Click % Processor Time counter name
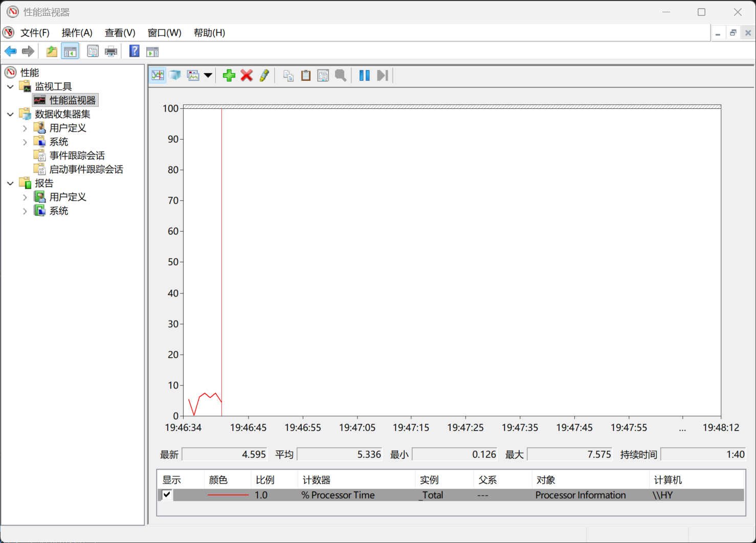The width and height of the screenshot is (756, 543). click(x=338, y=495)
